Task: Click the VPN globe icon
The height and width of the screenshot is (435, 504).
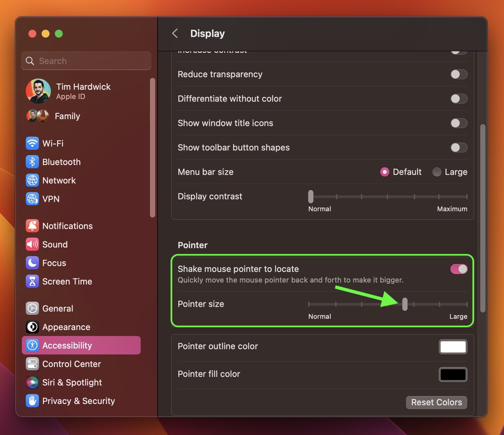Action: tap(32, 199)
